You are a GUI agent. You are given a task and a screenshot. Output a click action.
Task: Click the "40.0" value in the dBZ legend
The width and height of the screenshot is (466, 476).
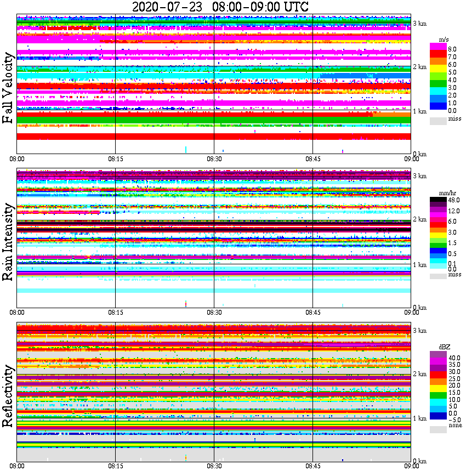click(454, 358)
